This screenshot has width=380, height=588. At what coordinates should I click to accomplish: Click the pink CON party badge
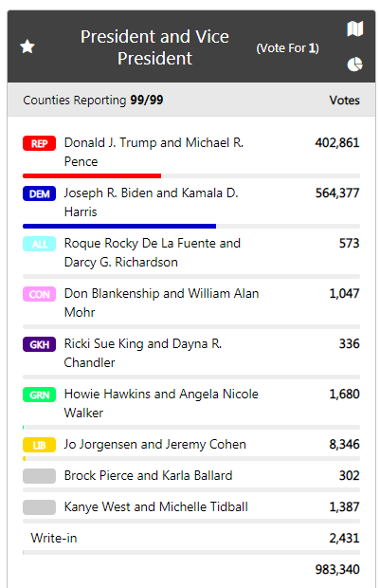point(40,294)
